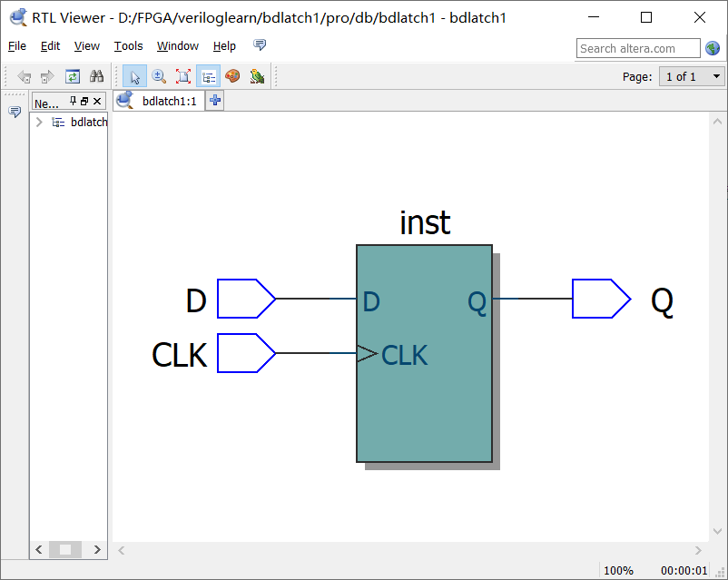
Task: Activate the selection pointer tool
Action: (x=134, y=76)
